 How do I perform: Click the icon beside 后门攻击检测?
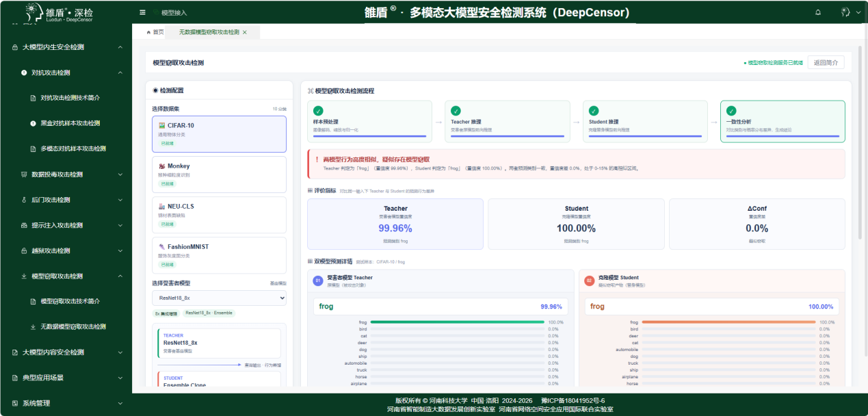pyautogui.click(x=25, y=200)
